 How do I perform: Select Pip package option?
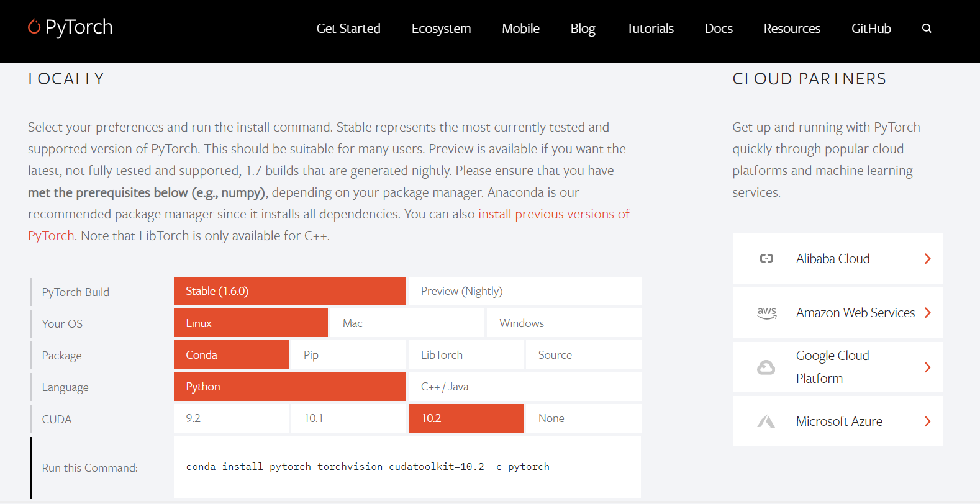(x=348, y=355)
